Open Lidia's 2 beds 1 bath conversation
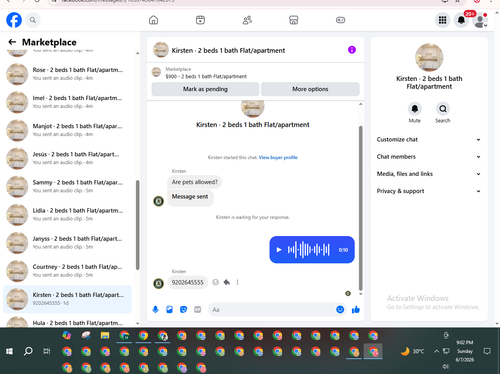The image size is (500, 374). point(67,215)
